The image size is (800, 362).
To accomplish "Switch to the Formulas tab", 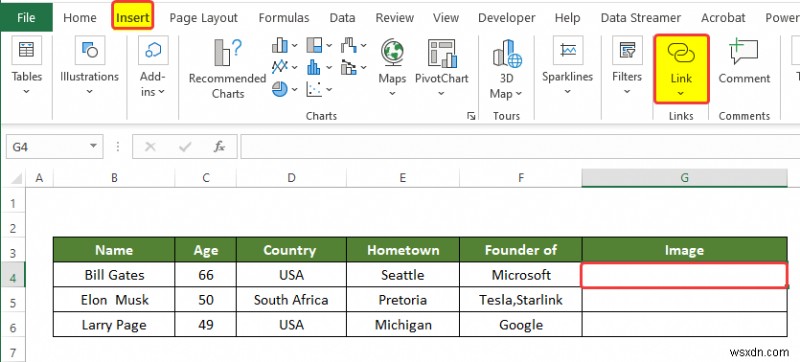I will [284, 18].
